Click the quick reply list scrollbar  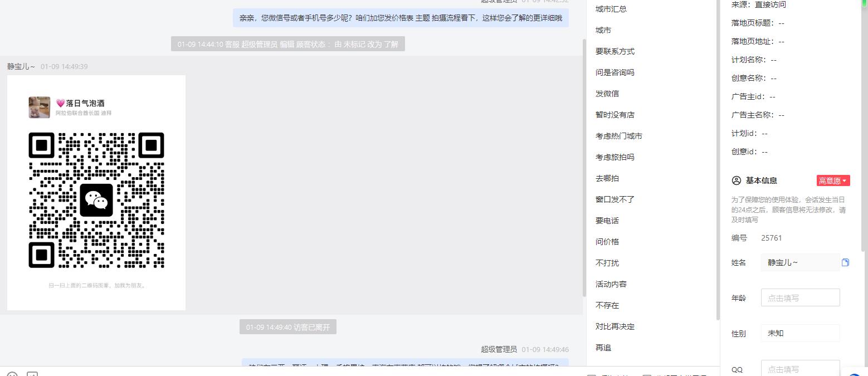coord(718,160)
